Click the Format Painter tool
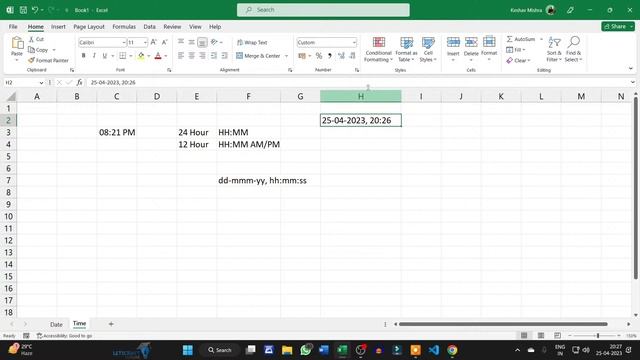 pos(48,60)
